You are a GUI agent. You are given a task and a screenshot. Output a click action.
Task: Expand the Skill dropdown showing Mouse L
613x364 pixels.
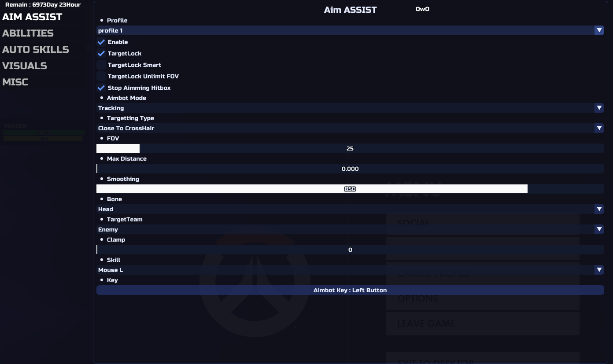click(x=350, y=270)
